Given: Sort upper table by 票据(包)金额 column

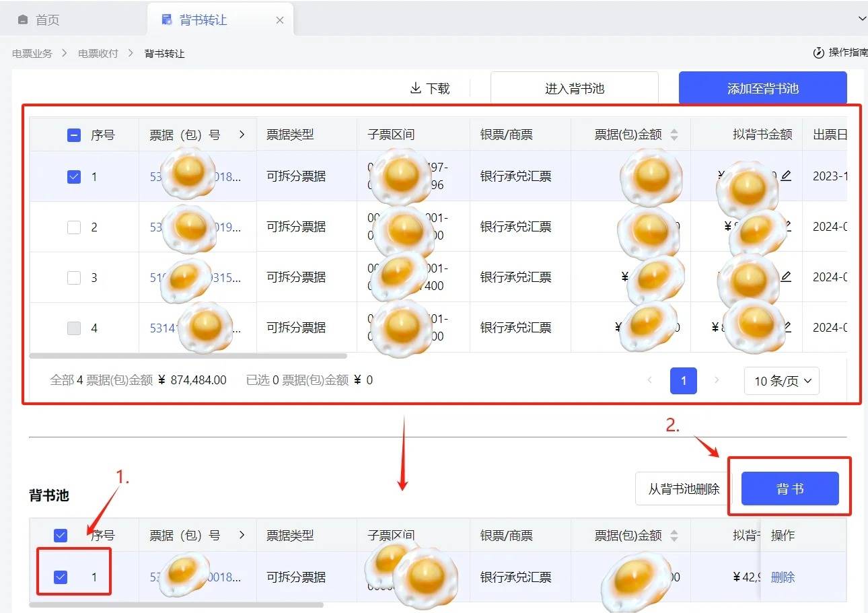Looking at the screenshot, I should coord(674,135).
